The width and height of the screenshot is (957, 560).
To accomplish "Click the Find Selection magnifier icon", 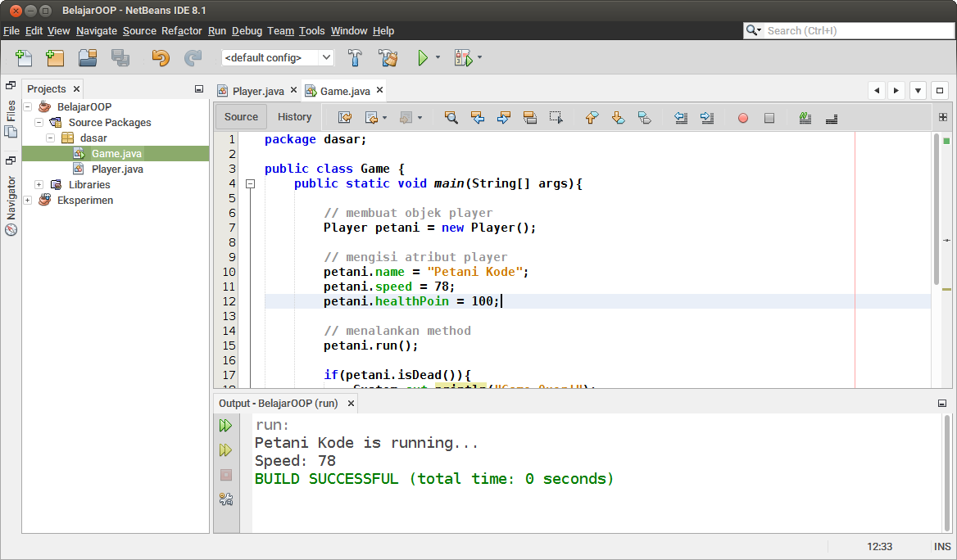I will (450, 117).
